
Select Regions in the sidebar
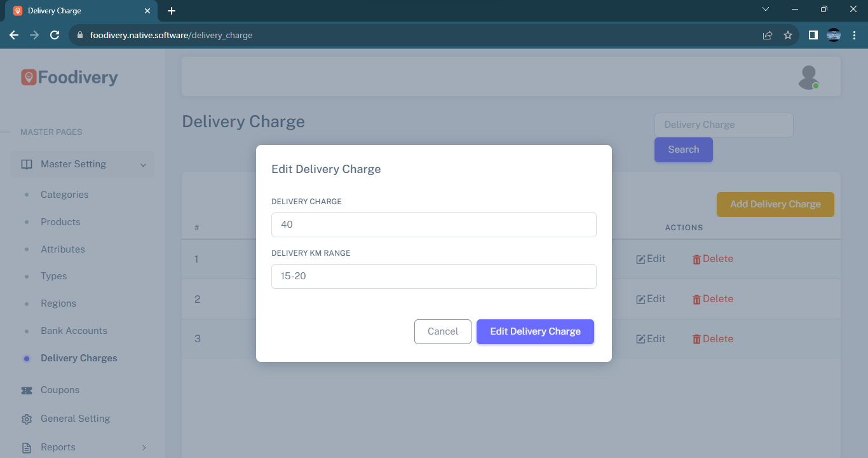pos(58,303)
